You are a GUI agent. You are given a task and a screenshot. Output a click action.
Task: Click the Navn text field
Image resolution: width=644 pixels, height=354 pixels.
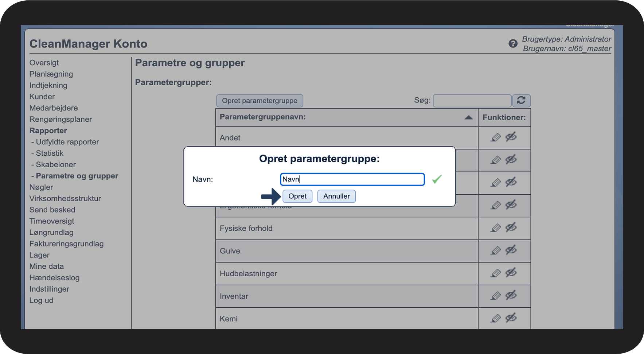[352, 179]
